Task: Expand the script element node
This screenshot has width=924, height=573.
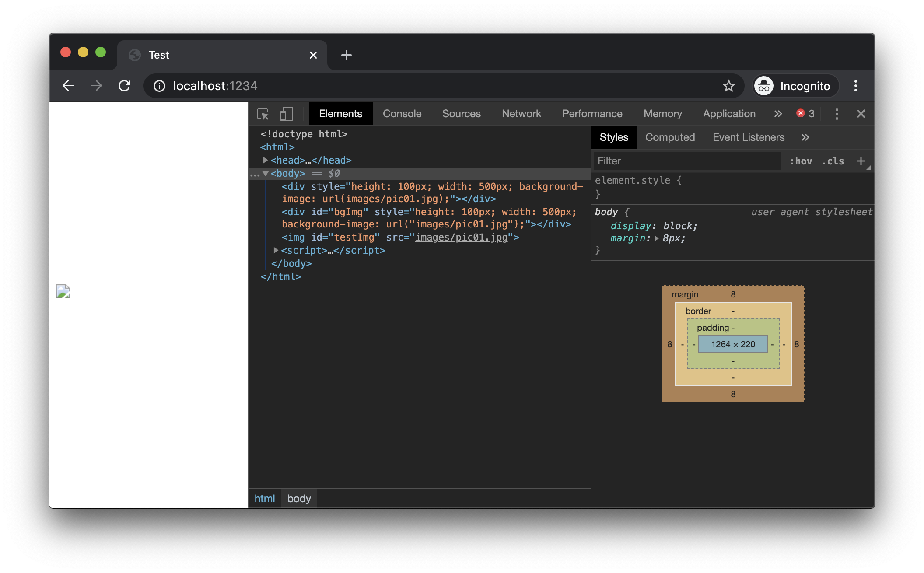Action: pyautogui.click(x=276, y=251)
